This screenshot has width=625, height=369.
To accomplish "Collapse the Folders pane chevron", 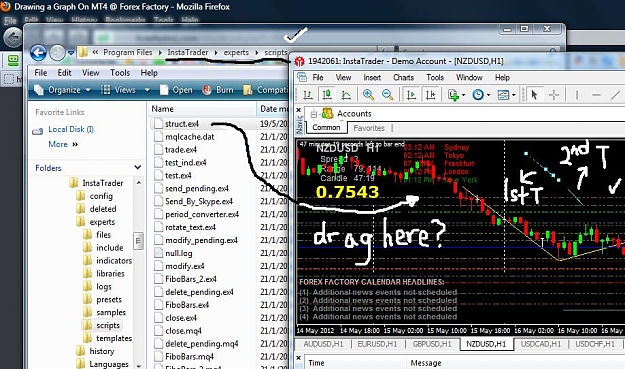I will [x=138, y=168].
